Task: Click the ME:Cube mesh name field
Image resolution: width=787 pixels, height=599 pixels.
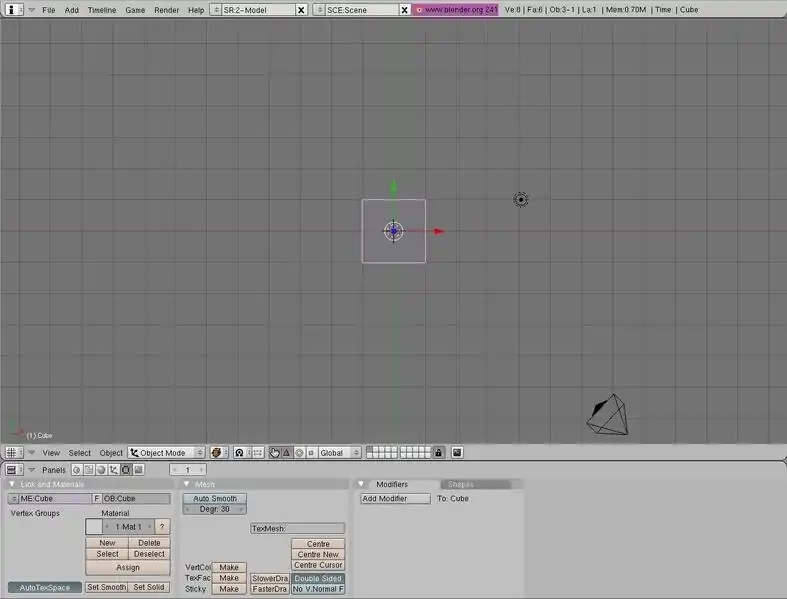Action: pyautogui.click(x=50, y=498)
